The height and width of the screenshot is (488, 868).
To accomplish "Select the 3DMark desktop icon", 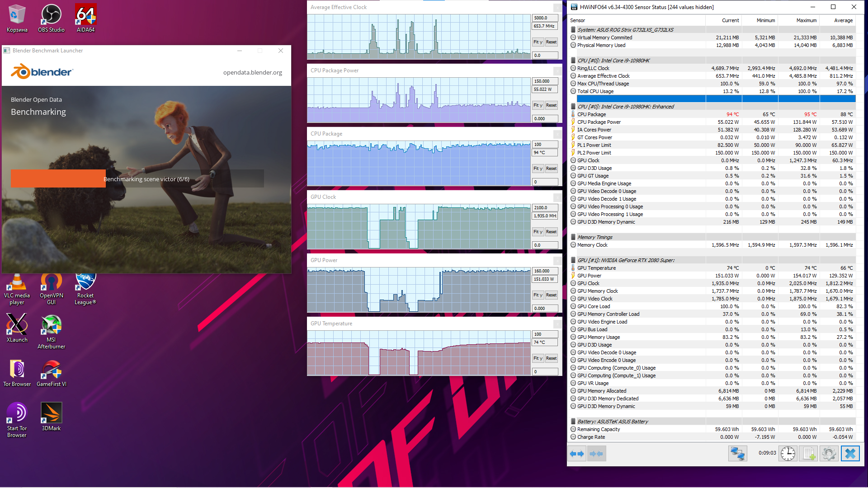I will [x=51, y=417].
